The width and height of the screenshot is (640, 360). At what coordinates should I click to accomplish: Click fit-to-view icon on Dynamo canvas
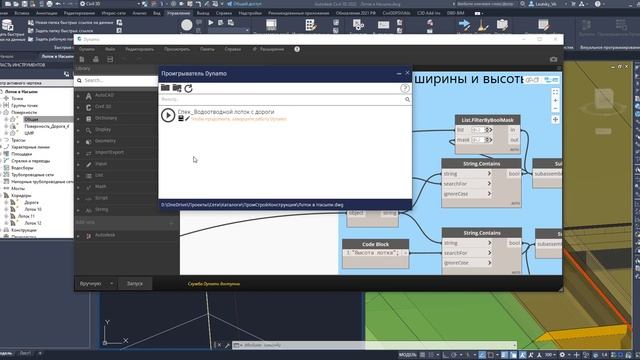555,92
